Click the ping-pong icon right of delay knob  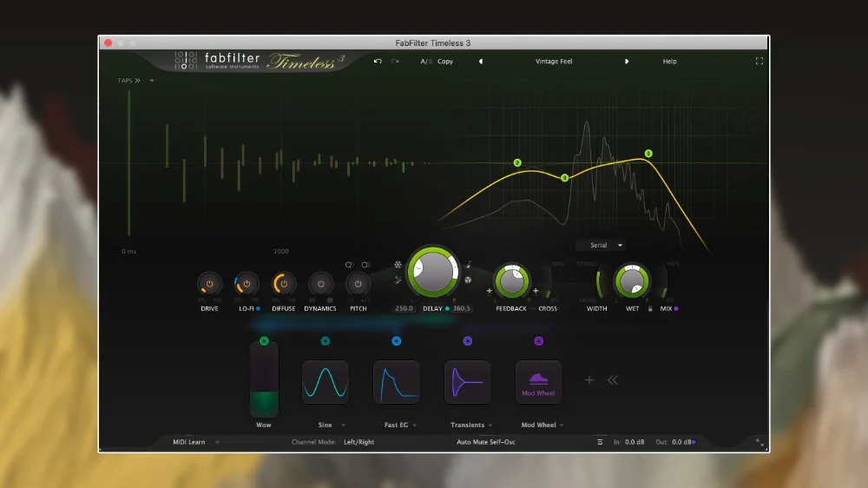[469, 280]
